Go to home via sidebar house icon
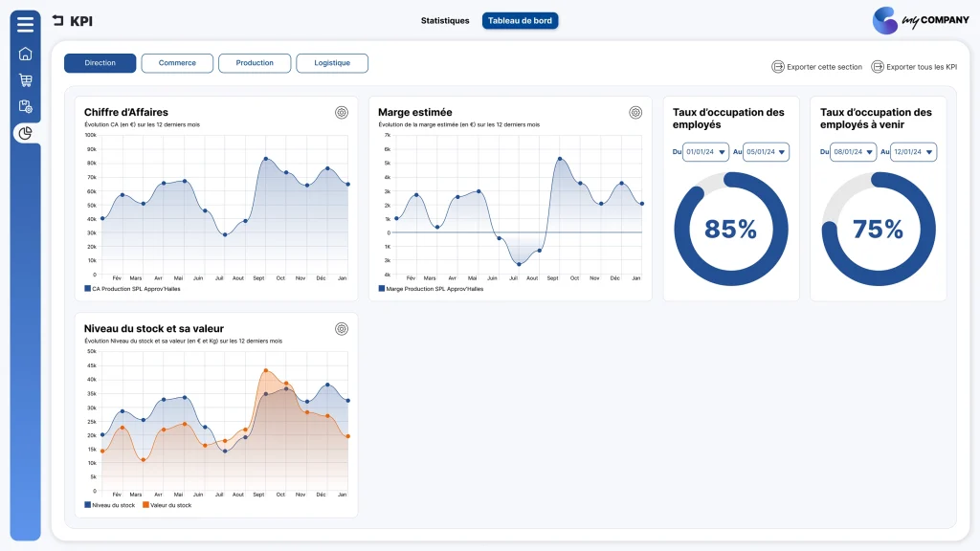The height and width of the screenshot is (551, 980). coord(25,54)
